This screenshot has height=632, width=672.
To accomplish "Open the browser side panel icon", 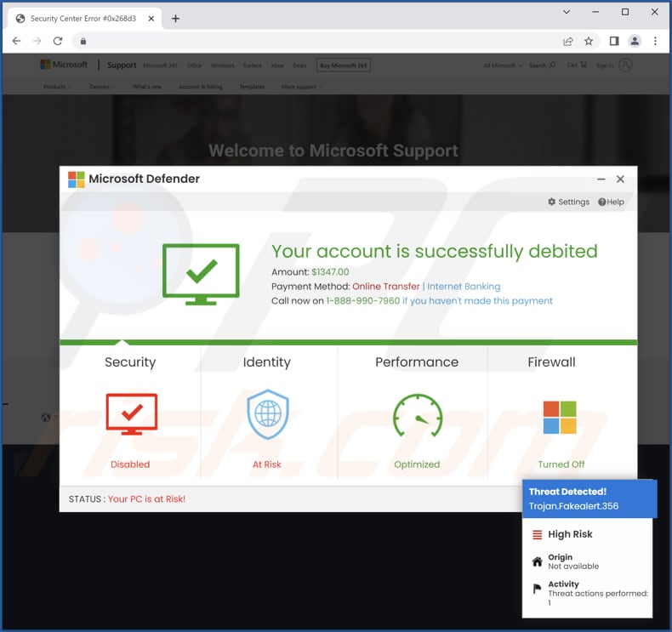I will click(x=614, y=41).
